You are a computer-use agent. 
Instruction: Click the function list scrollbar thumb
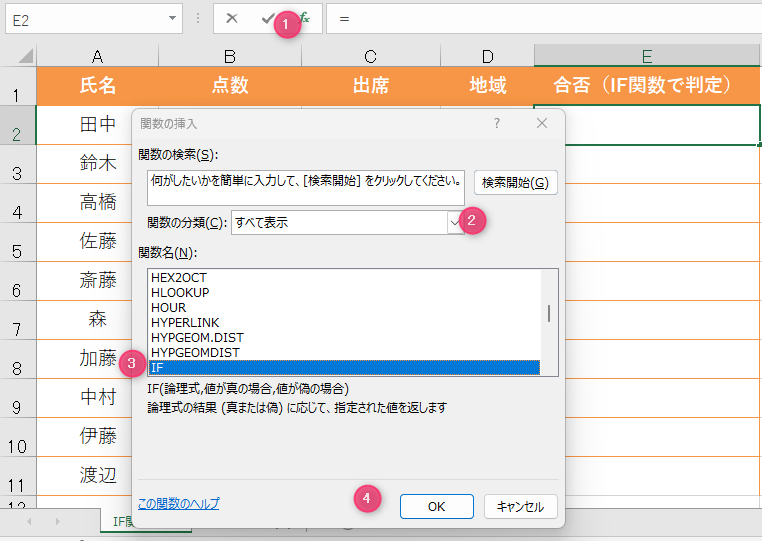click(549, 313)
